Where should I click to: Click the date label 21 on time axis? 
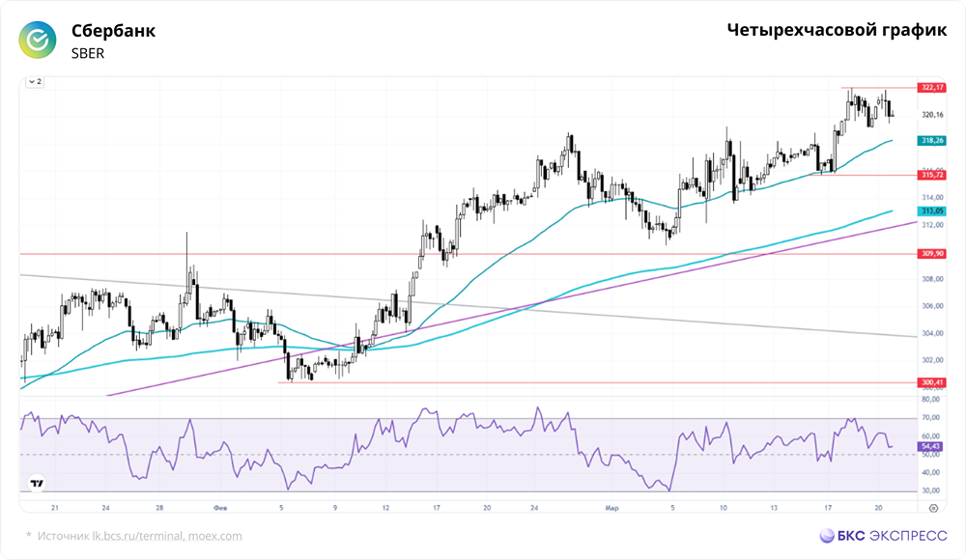(55, 508)
